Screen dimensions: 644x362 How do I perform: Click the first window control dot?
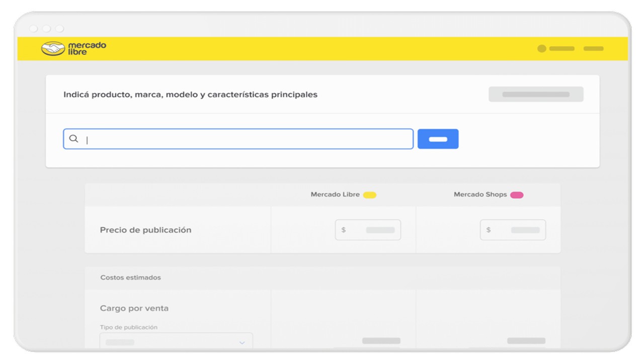point(34,29)
